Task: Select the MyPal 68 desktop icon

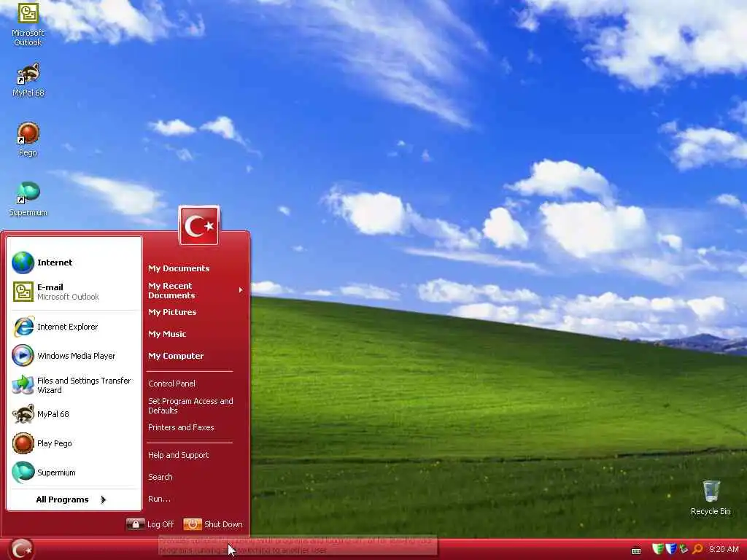Action: coord(28,80)
